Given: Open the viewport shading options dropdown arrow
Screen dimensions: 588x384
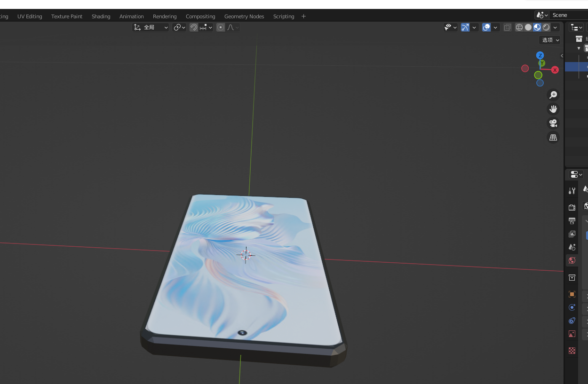Looking at the screenshot, I should tap(556, 27).
